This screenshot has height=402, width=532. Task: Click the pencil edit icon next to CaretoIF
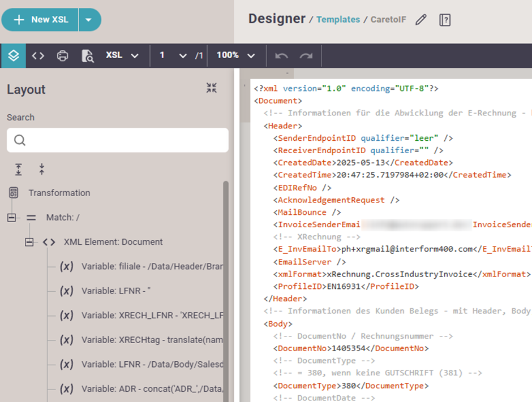(x=421, y=20)
